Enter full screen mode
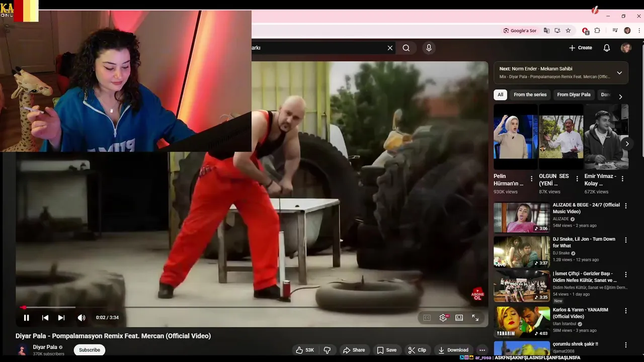The height and width of the screenshot is (362, 644). point(475,318)
